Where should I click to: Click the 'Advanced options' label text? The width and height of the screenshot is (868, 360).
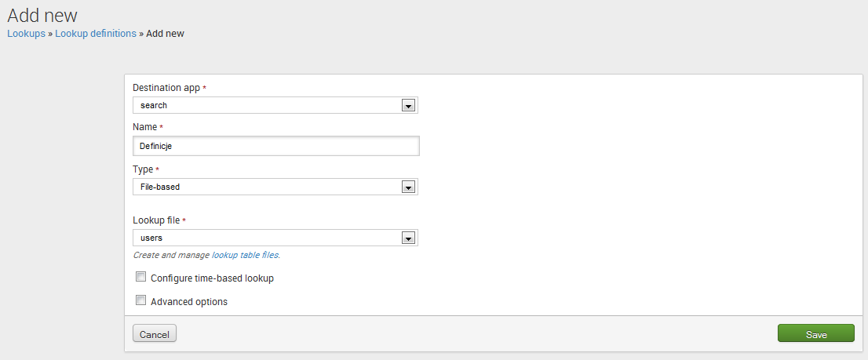(x=188, y=302)
